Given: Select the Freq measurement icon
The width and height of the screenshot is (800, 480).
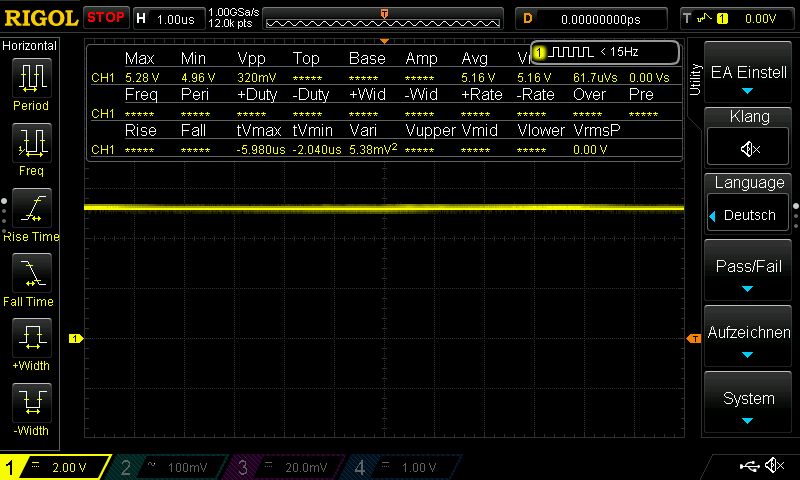Looking at the screenshot, I should pyautogui.click(x=31, y=144).
